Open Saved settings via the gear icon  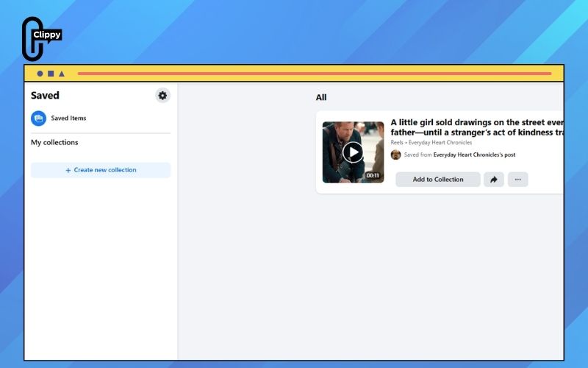coord(162,96)
